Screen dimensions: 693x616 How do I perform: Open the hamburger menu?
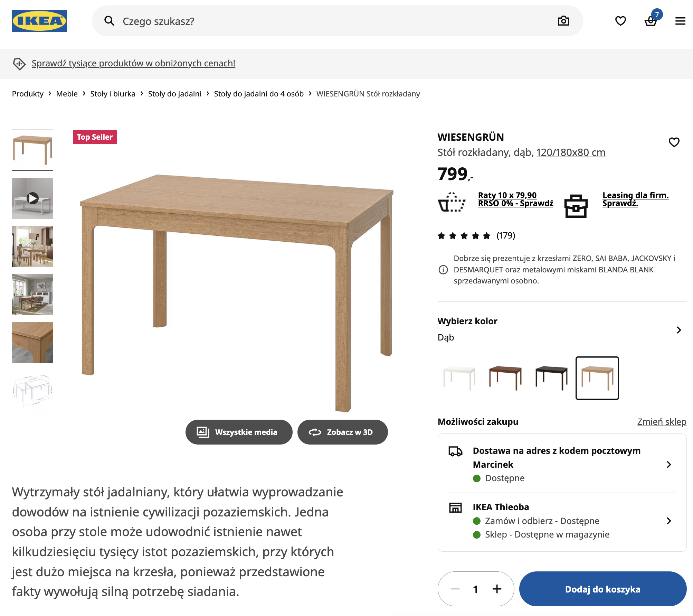pos(680,21)
